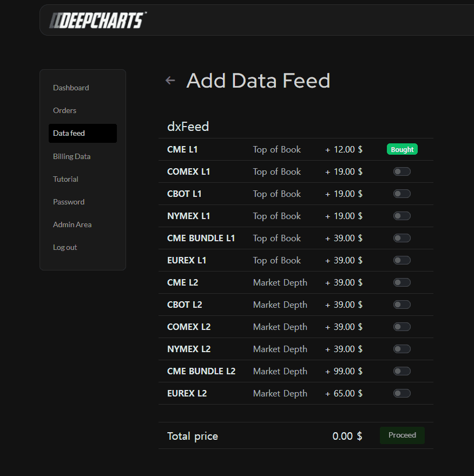Click the + 12.00 $ price for CME L1
The image size is (474, 476).
[344, 149]
